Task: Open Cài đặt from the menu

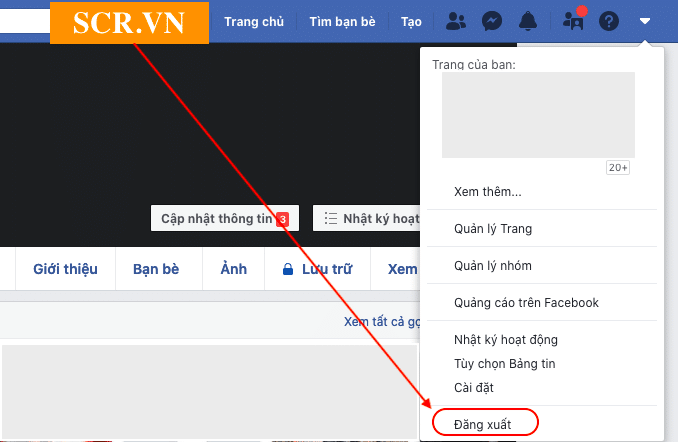Action: [474, 388]
